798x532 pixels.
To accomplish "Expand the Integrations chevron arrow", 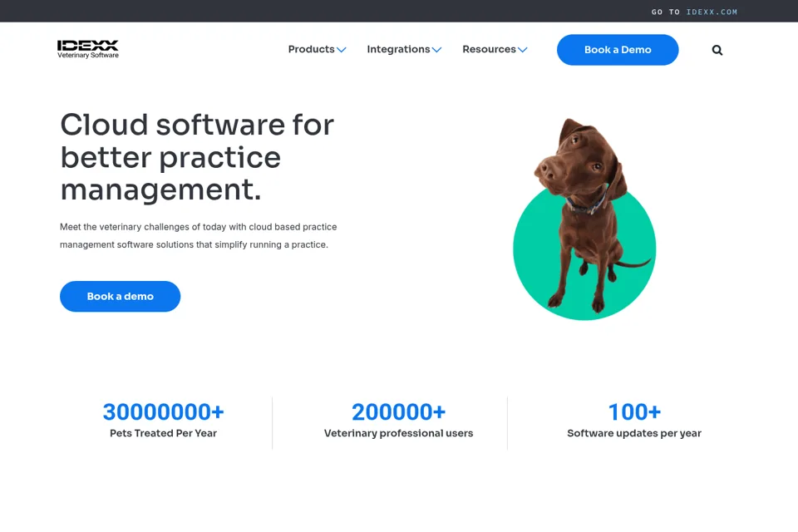I will [436, 50].
